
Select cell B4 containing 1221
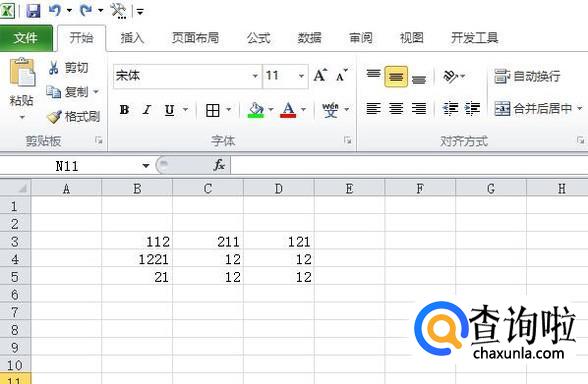(137, 259)
